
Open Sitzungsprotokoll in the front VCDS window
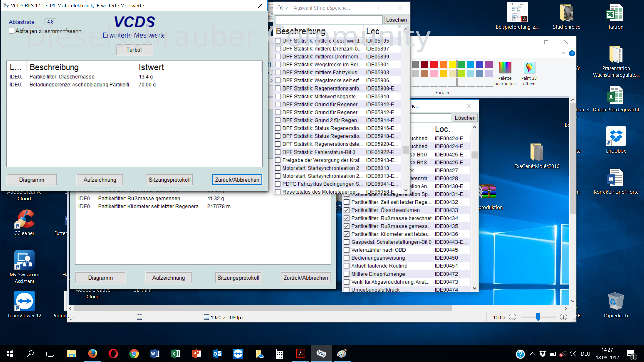(x=169, y=180)
